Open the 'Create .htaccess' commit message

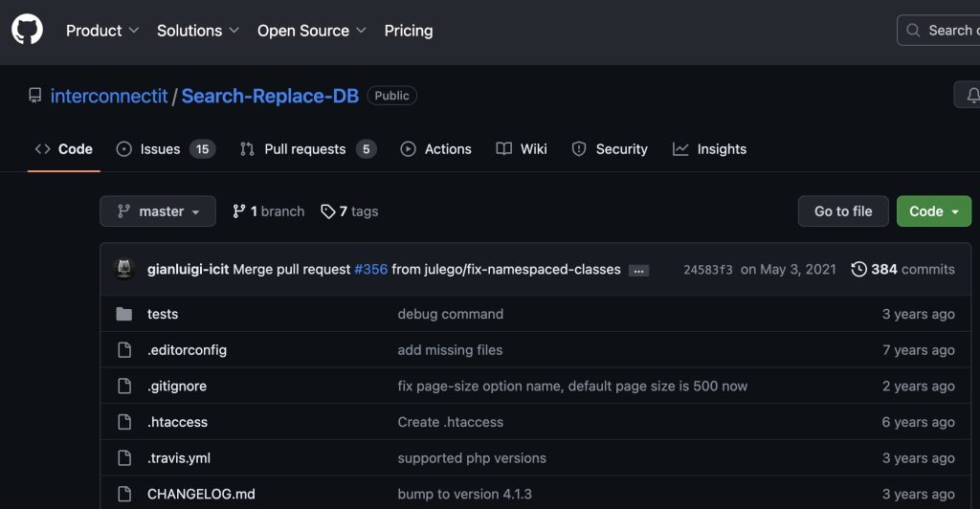coord(451,422)
